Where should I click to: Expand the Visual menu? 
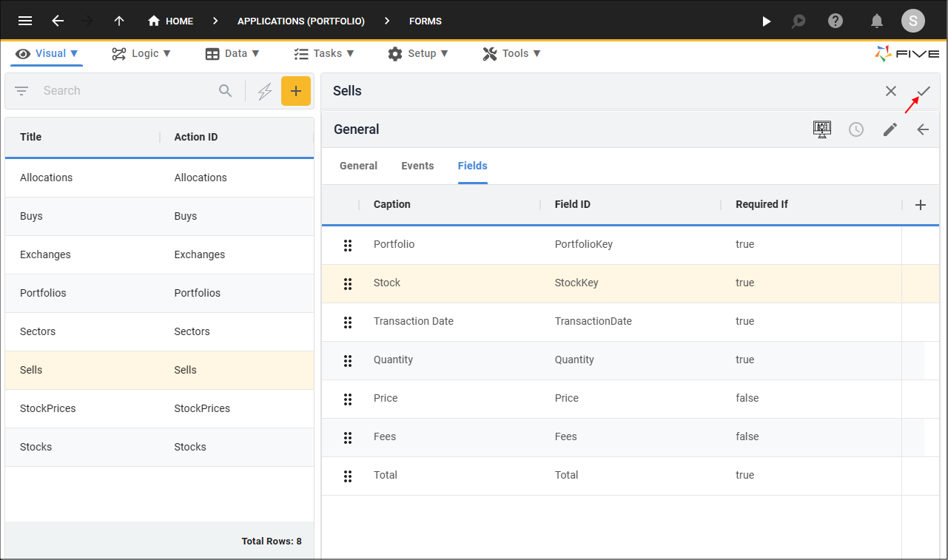pos(47,53)
